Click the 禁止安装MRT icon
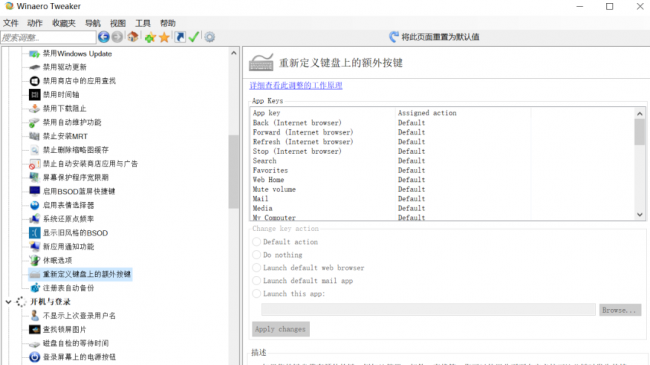The height and width of the screenshot is (365, 650). point(34,136)
